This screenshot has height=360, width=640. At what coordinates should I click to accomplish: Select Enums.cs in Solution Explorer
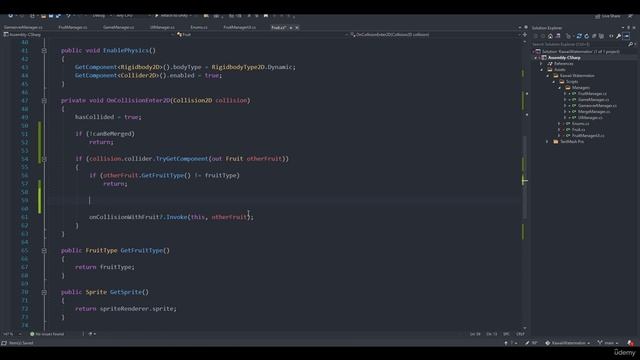[x=580, y=124]
